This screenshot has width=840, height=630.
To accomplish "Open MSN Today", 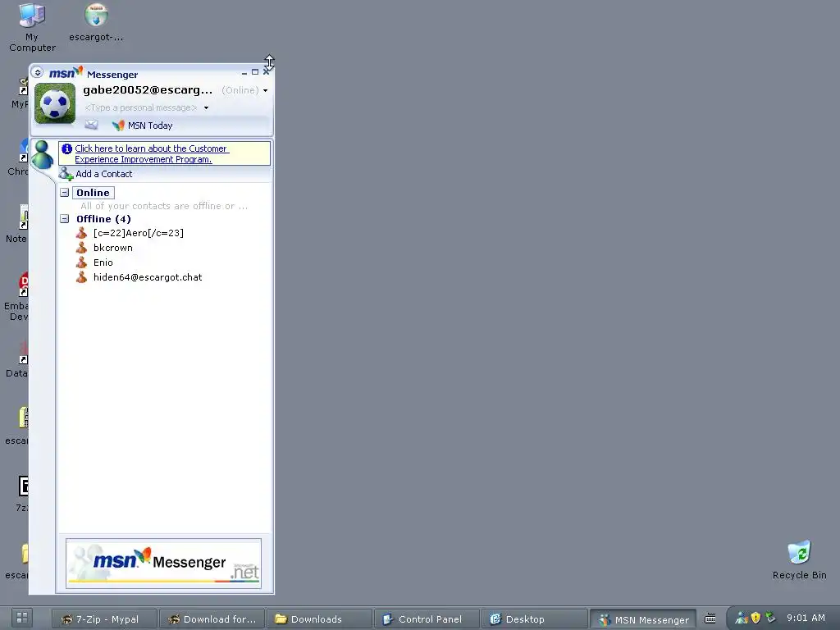I will click(150, 126).
